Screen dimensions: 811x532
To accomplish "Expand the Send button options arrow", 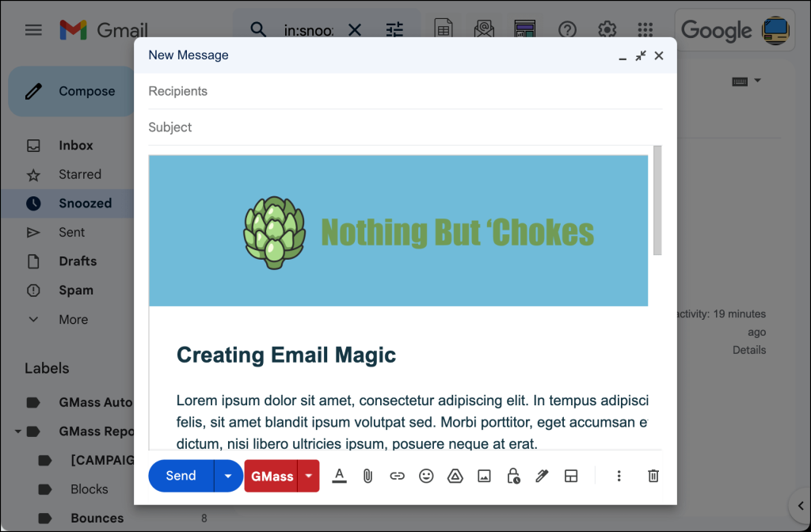I will tap(228, 476).
